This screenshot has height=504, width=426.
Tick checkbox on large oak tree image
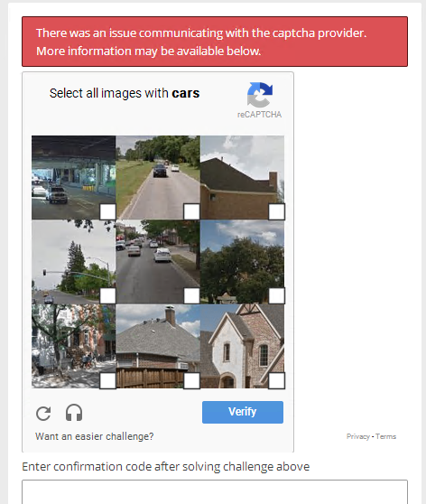[x=276, y=295]
